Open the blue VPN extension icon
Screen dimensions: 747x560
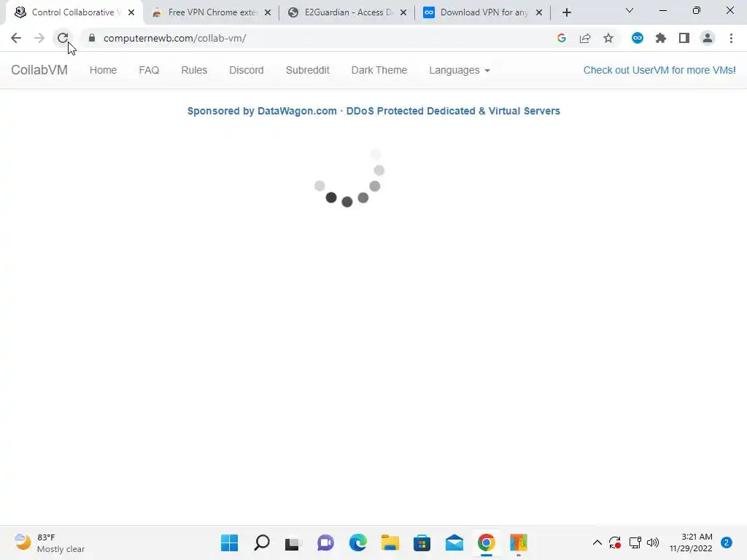click(638, 38)
